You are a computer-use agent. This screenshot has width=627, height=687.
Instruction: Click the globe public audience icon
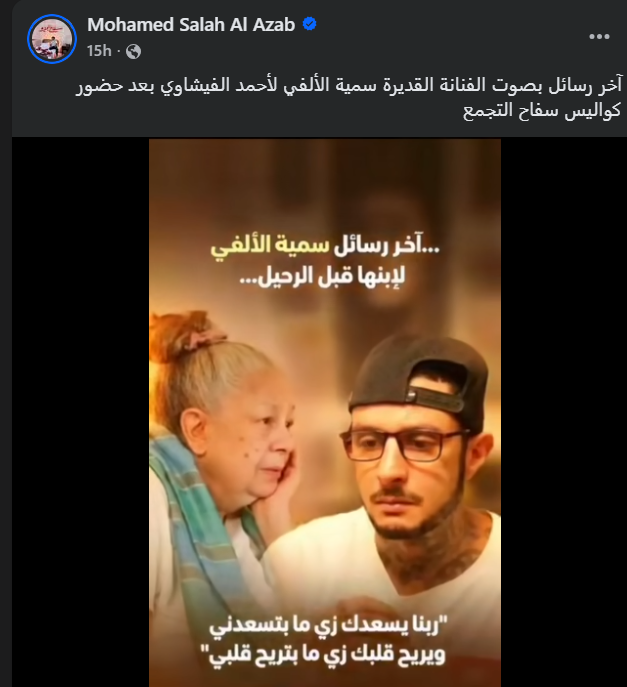133,52
